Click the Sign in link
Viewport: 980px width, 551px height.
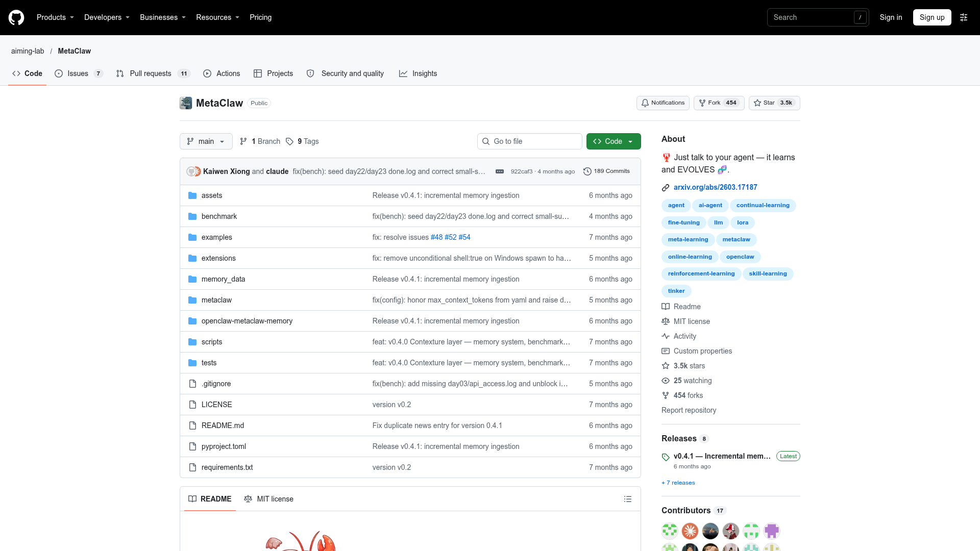tap(891, 17)
